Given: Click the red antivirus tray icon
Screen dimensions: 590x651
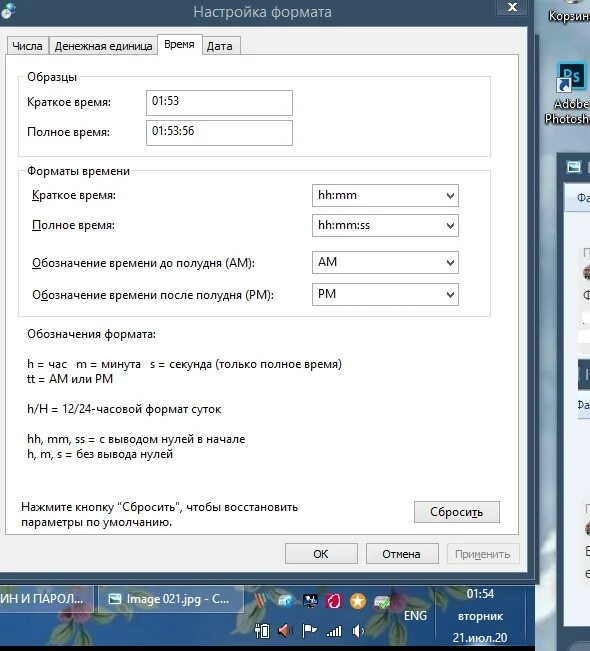Looking at the screenshot, I should point(334,601).
